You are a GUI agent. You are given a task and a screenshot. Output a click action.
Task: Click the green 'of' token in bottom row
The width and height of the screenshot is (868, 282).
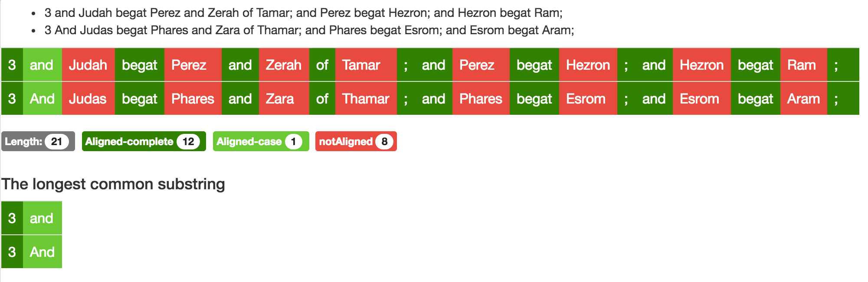(322, 99)
